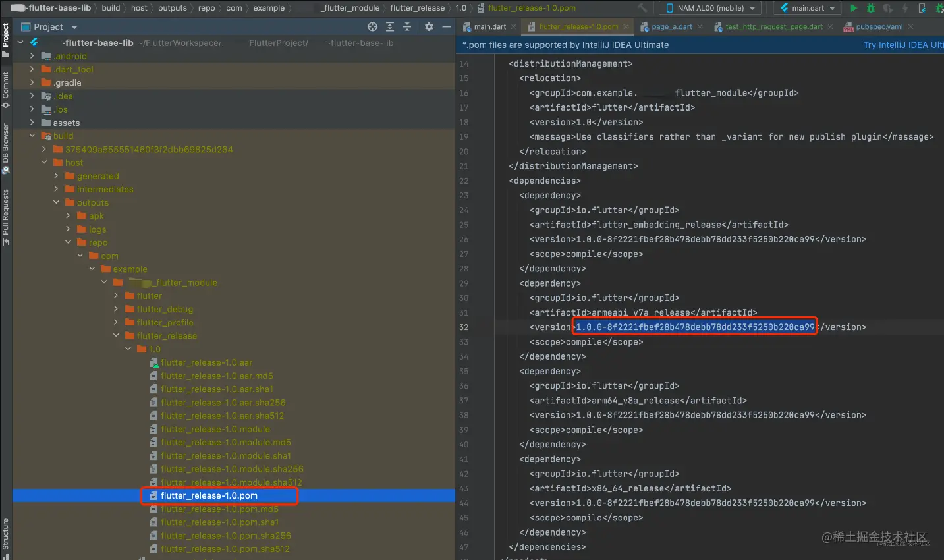944x560 pixels.
Task: Select flutter_release-1.0.aar.sha512 file
Action: 223,416
